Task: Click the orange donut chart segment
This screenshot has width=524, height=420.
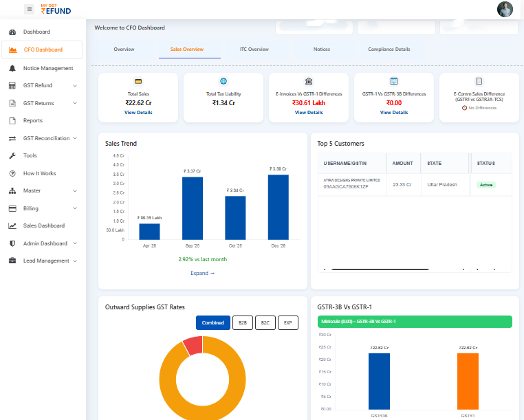Action: [237, 379]
